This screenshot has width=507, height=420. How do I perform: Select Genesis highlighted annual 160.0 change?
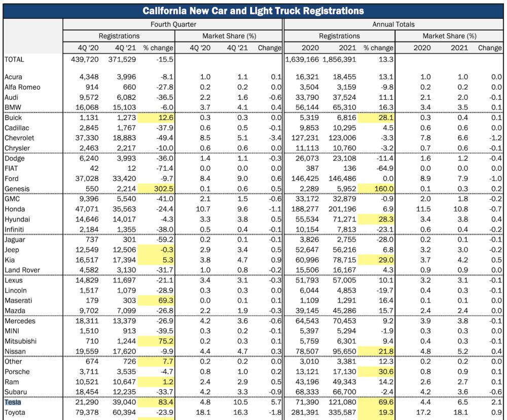[376, 188]
